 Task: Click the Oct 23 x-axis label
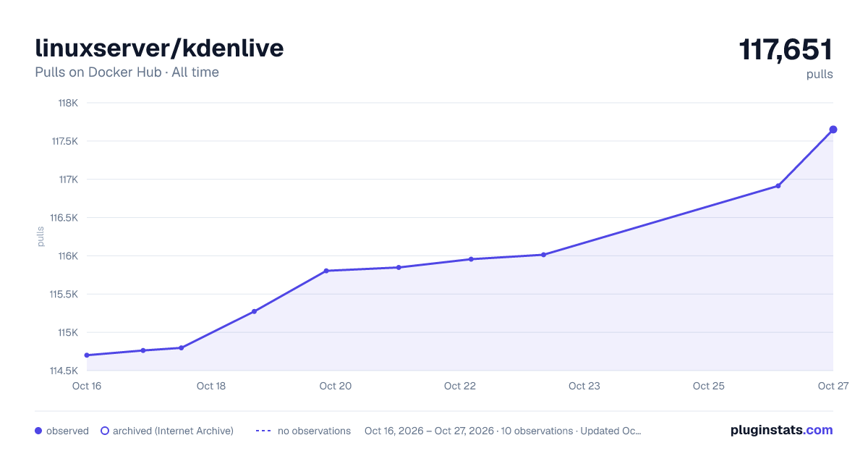pos(584,386)
